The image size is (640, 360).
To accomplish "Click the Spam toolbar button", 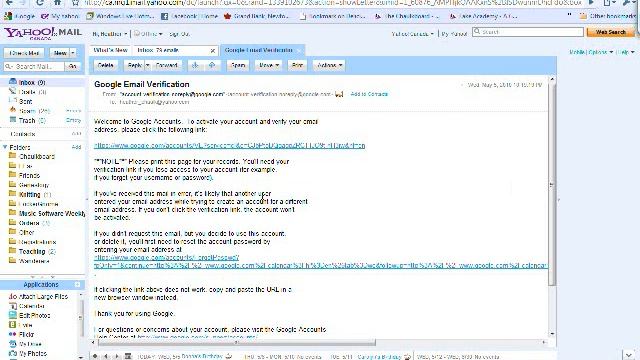I will coord(238,65).
